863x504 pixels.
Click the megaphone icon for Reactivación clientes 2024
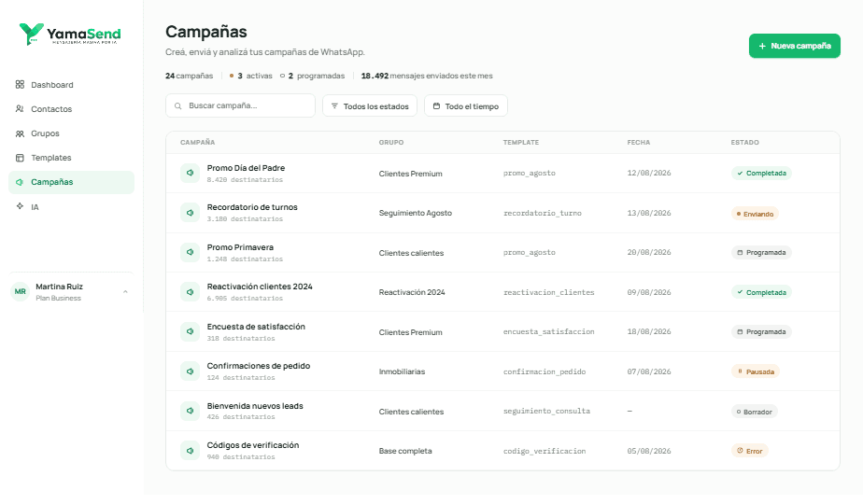[x=190, y=291]
